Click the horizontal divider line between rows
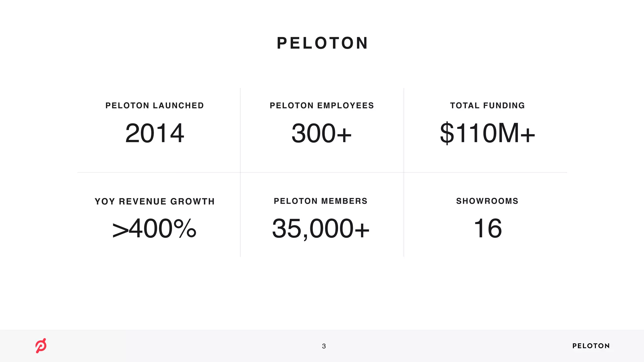 (322, 172)
